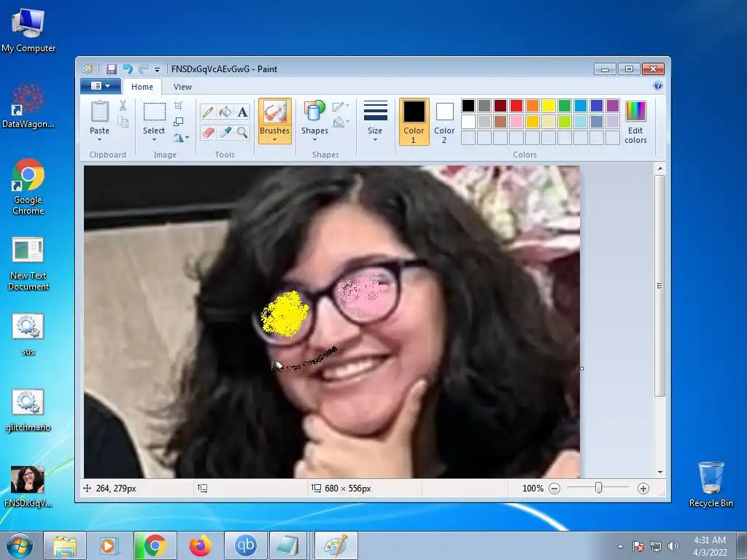Switch to the Home ribbon tab
Viewport: 747px width, 560px height.
pos(142,87)
